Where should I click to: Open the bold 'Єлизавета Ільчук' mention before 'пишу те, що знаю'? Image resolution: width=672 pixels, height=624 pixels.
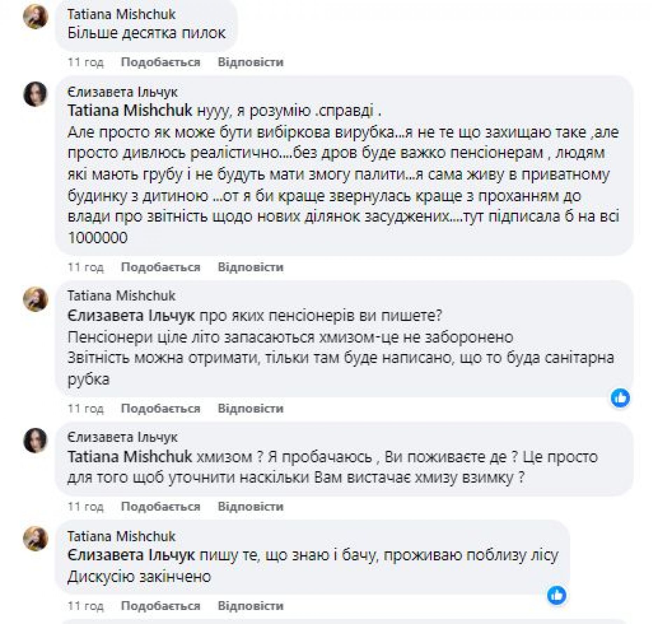coord(131,555)
